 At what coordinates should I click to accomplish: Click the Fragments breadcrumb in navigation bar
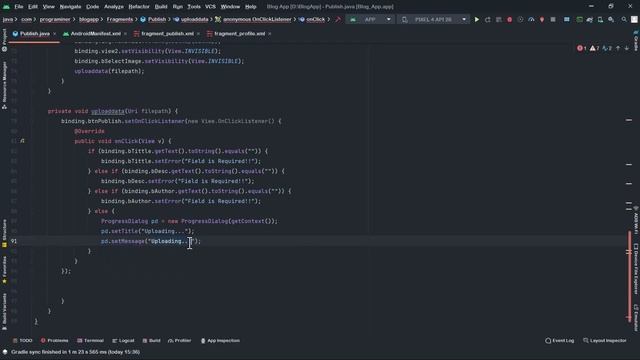[x=120, y=19]
